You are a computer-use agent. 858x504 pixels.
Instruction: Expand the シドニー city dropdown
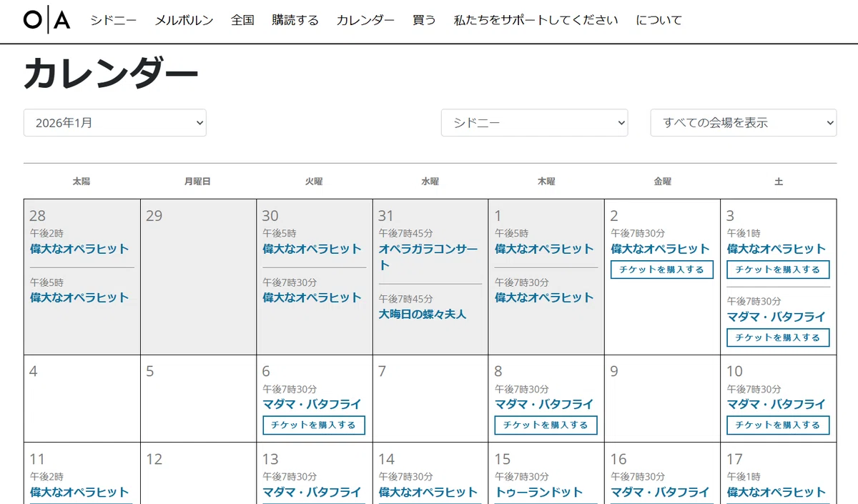[x=535, y=123]
